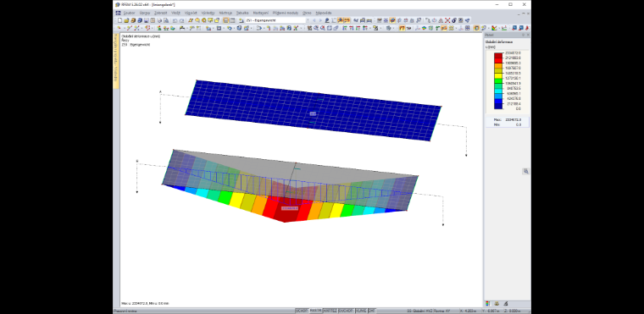Open the Vložit menu
Image resolution: width=644 pixels, height=314 pixels.
(x=175, y=13)
